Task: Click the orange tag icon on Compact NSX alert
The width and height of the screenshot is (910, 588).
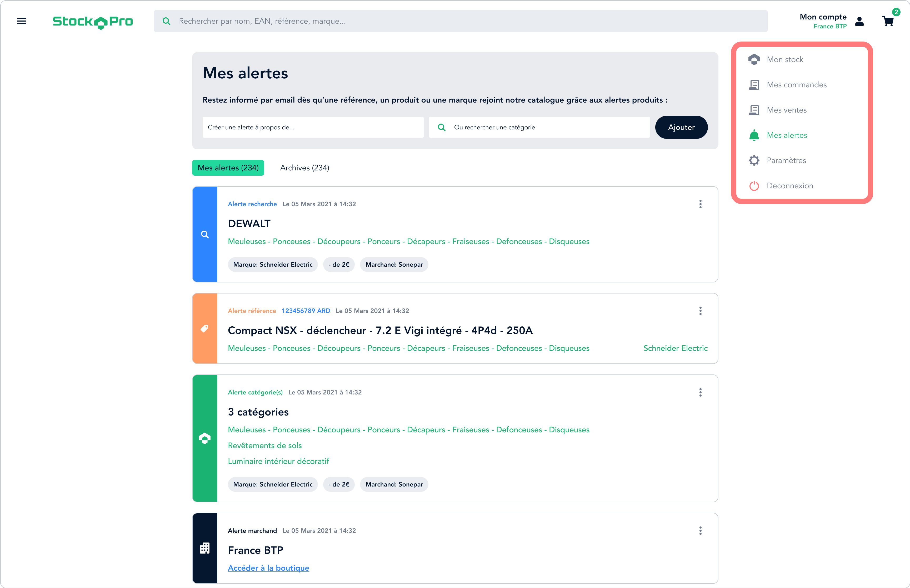Action: point(205,328)
